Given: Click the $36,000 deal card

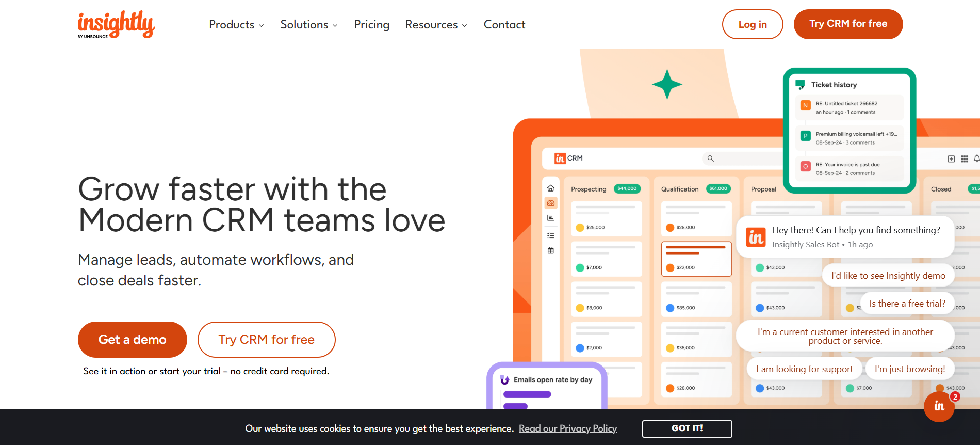Looking at the screenshot, I should (x=696, y=339).
